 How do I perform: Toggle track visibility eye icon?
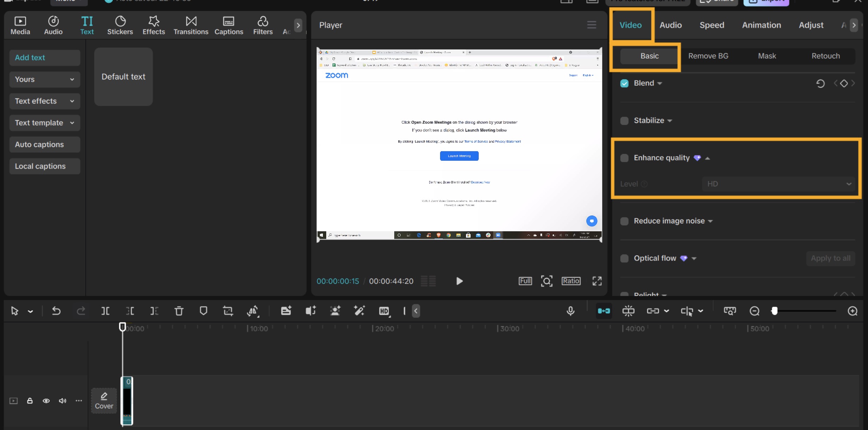point(46,401)
